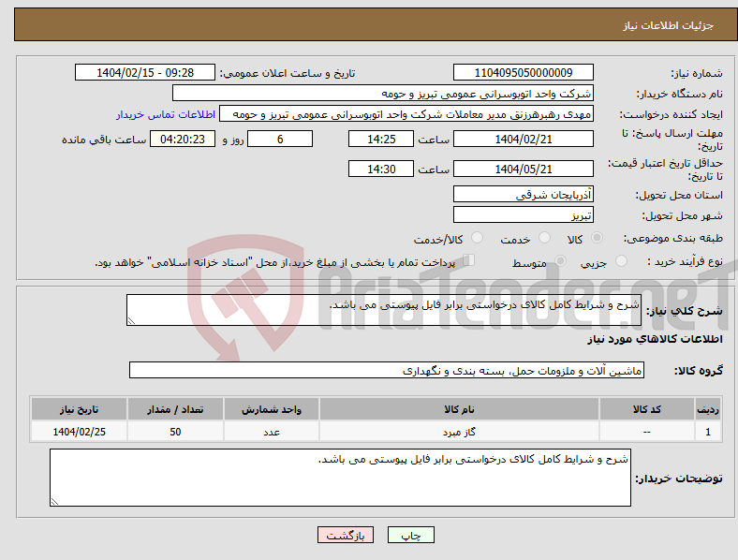Click the نام کالا column header
Image resolution: width=738 pixels, height=560 pixels.
coord(459,409)
